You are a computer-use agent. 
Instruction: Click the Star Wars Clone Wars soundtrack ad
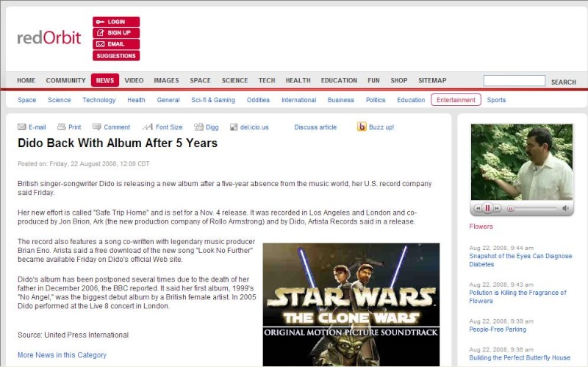click(x=351, y=304)
